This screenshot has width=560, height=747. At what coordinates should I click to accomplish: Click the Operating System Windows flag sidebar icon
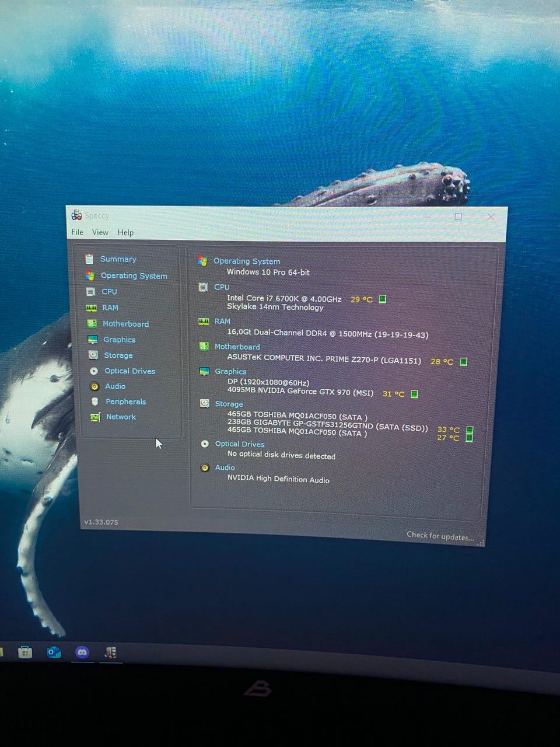tap(90, 275)
